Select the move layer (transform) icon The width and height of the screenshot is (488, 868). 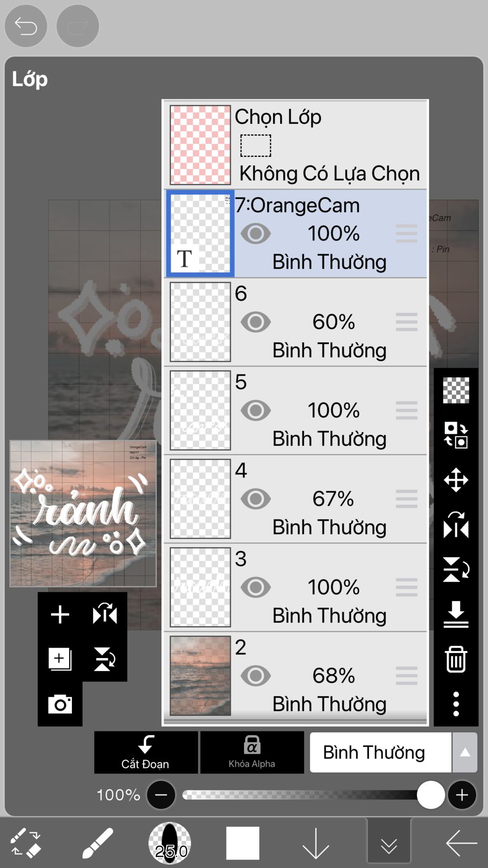[456, 480]
